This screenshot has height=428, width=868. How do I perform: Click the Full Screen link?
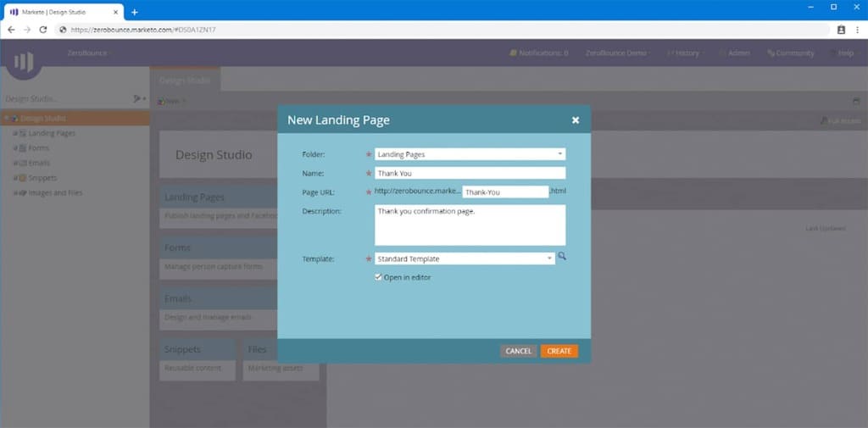[840, 120]
